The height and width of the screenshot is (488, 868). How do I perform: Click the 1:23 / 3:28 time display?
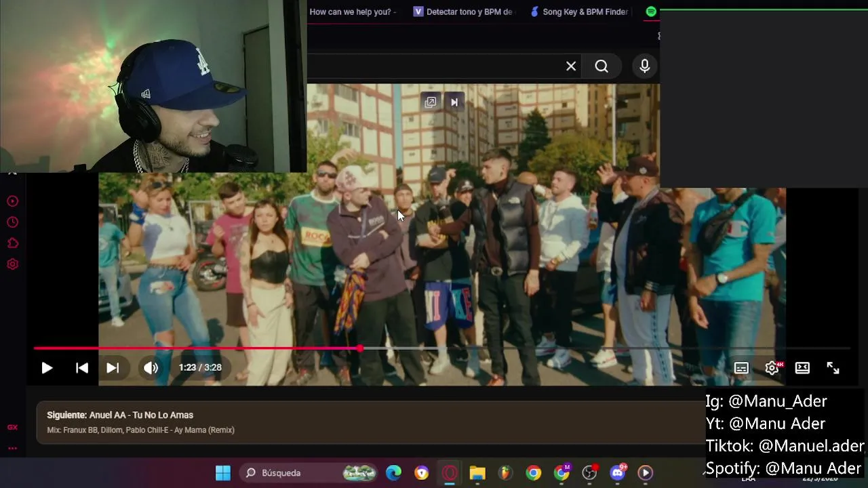click(x=200, y=367)
